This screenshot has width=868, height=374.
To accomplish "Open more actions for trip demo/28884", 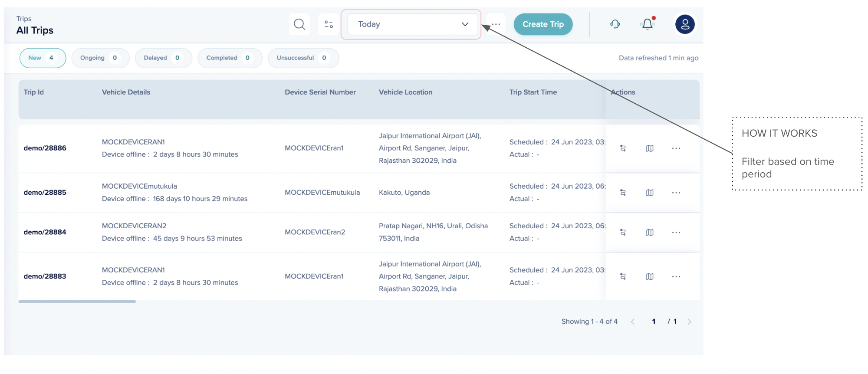I will [x=676, y=233].
